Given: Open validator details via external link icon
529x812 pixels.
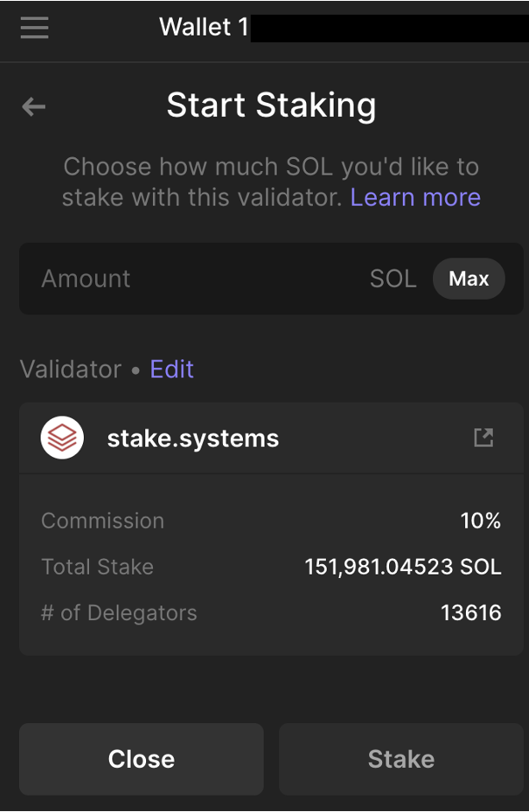Looking at the screenshot, I should point(483,437).
